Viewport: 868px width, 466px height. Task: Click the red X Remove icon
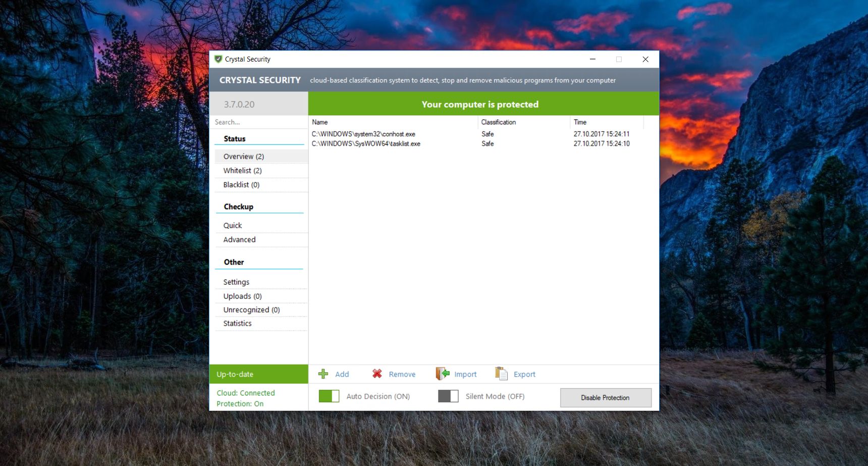click(x=377, y=374)
